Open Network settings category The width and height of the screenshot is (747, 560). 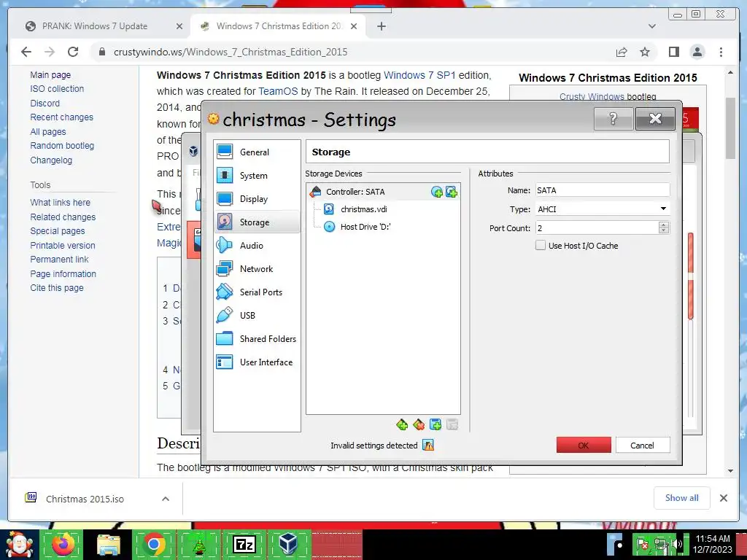[256, 268]
